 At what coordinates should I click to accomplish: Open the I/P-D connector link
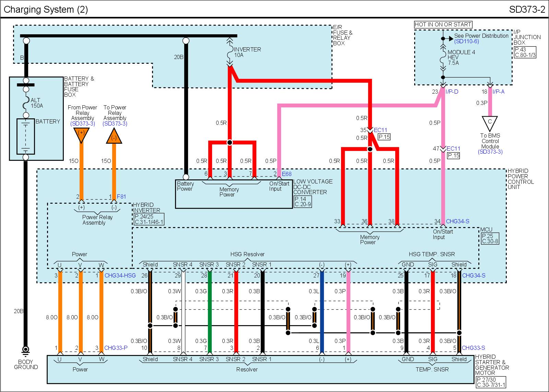pos(452,92)
